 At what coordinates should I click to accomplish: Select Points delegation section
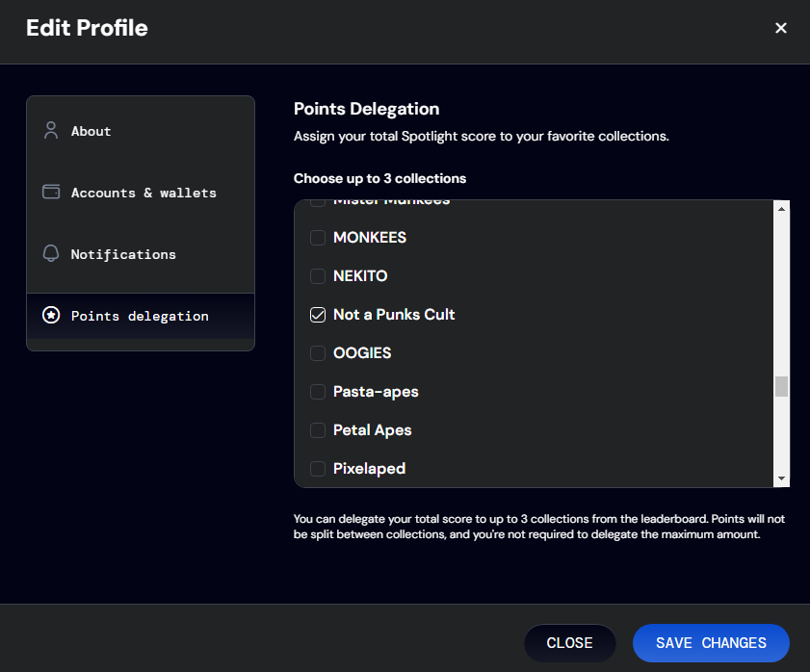[x=141, y=316]
